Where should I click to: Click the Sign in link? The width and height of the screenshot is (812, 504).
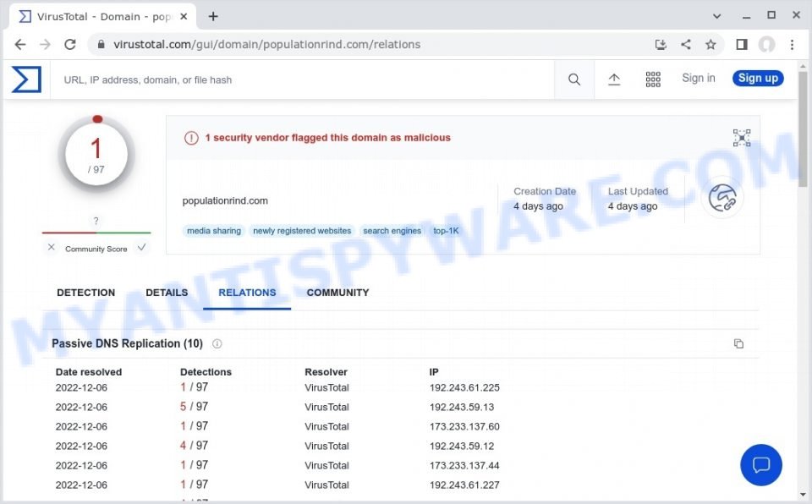coord(698,78)
